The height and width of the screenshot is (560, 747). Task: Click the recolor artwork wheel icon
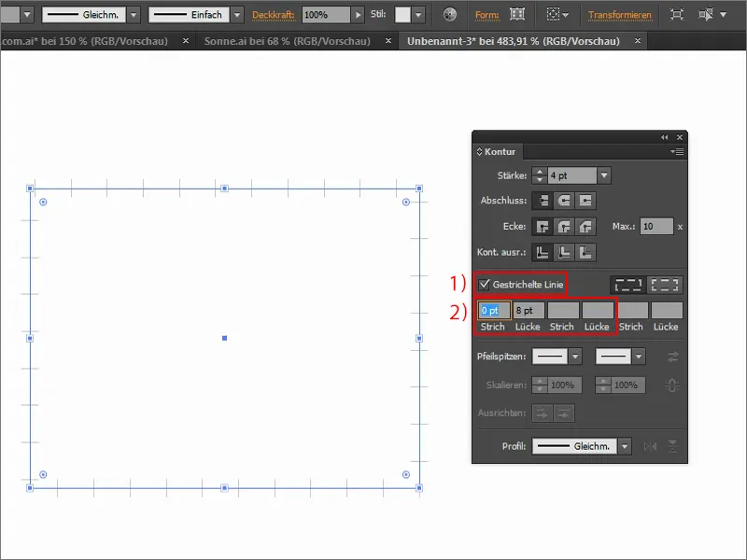449,14
